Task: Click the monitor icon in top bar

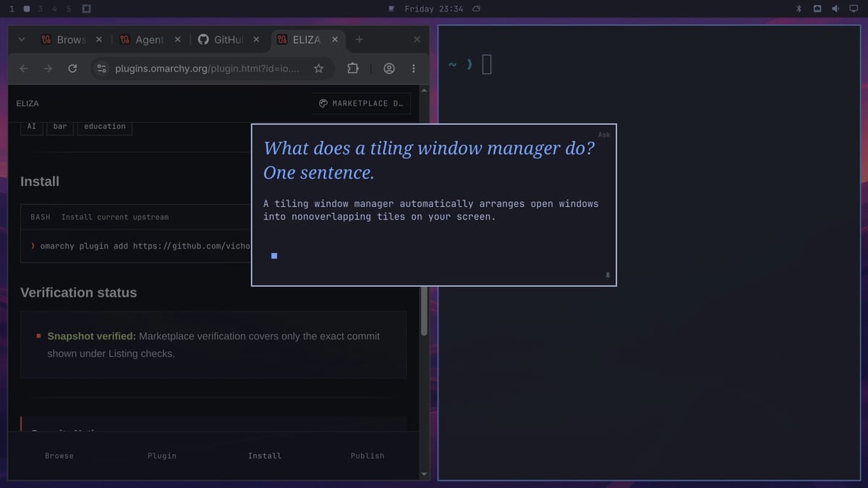Action: (854, 9)
